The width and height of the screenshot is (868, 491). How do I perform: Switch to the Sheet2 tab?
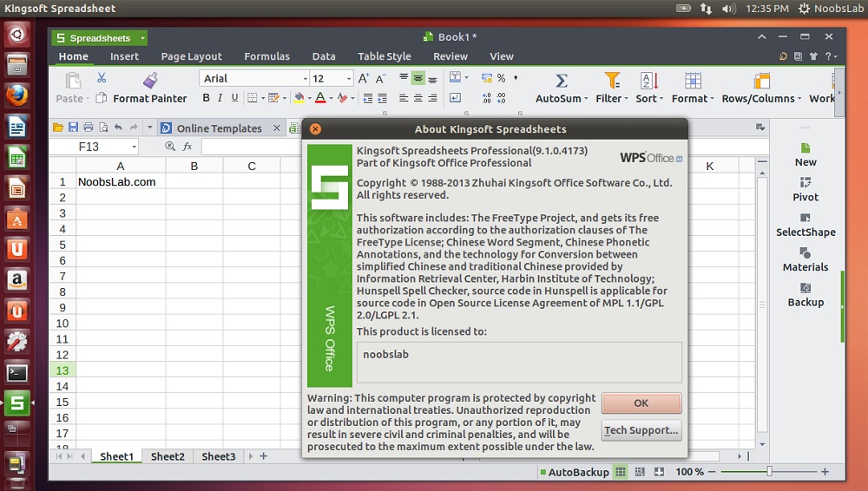tap(168, 456)
